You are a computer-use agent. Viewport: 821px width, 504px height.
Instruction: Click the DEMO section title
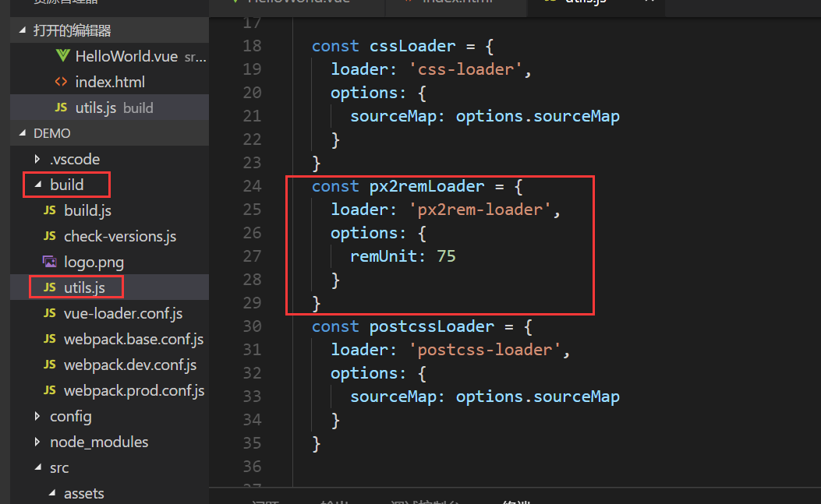click(x=51, y=133)
